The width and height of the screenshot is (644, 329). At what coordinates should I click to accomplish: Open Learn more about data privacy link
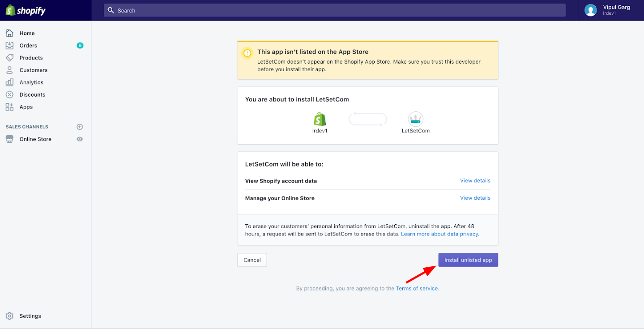(439, 234)
